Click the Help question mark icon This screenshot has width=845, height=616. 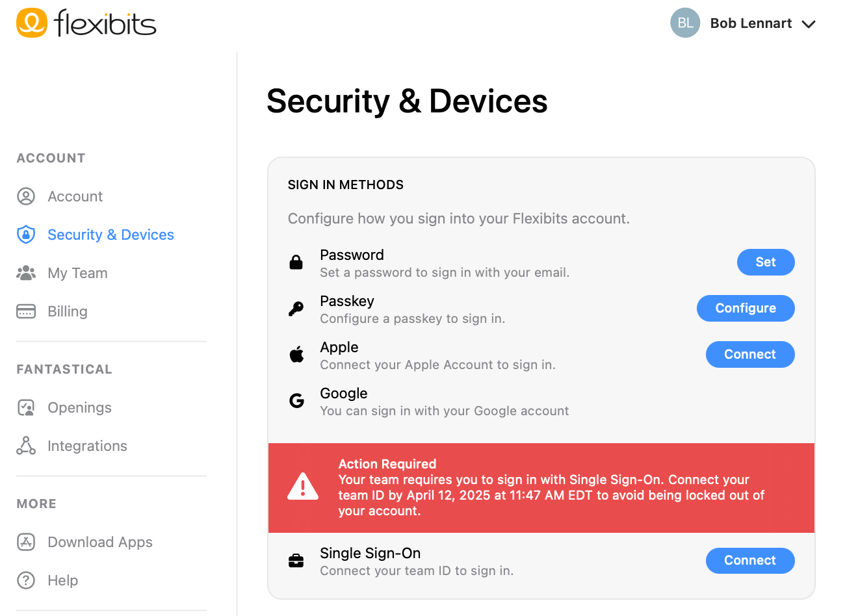click(26, 580)
